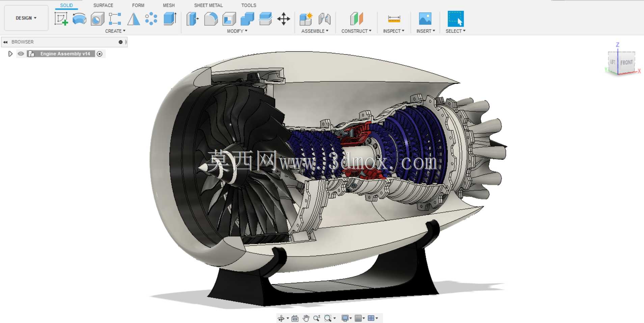The height and width of the screenshot is (323, 644).
Task: Select the Engine Assembly v14 component name
Action: [65, 54]
